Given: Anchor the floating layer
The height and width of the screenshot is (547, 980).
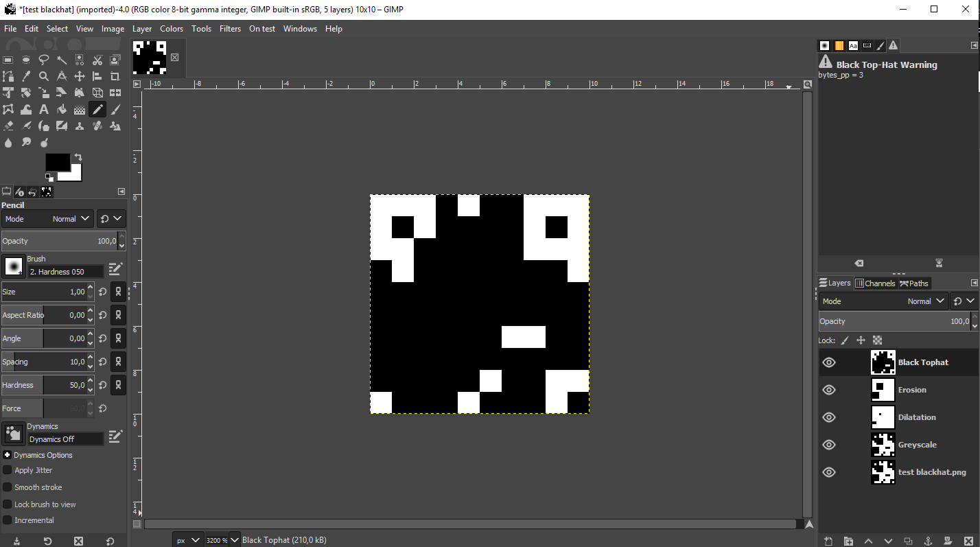Looking at the screenshot, I should (928, 541).
